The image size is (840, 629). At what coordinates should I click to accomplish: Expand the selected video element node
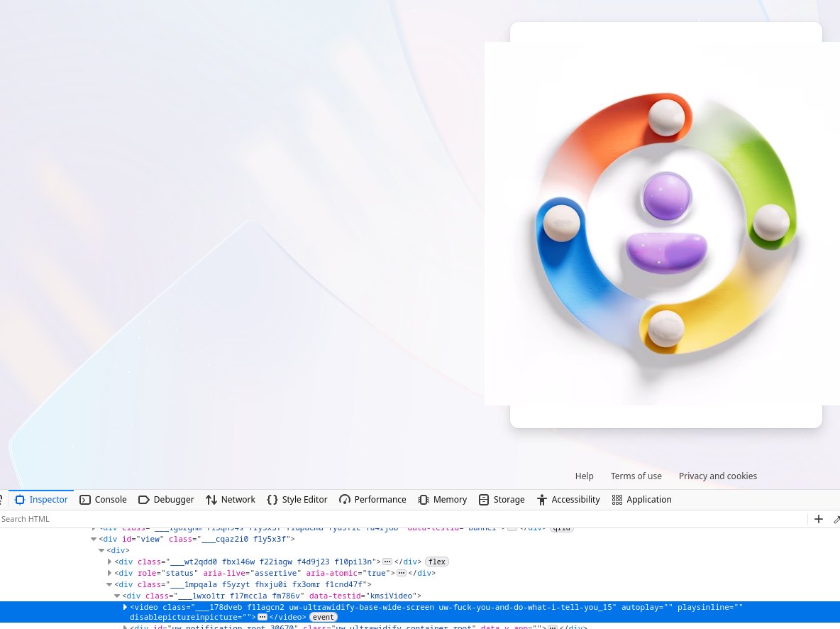tap(125, 607)
